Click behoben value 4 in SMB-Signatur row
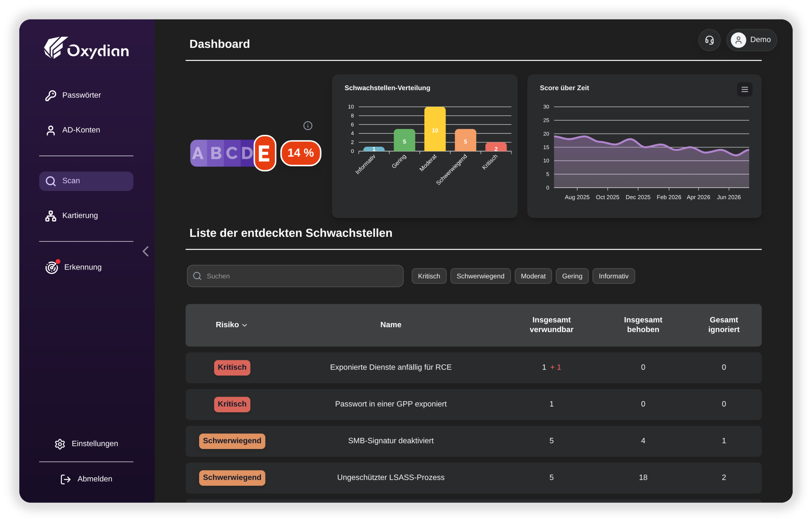 pyautogui.click(x=643, y=441)
